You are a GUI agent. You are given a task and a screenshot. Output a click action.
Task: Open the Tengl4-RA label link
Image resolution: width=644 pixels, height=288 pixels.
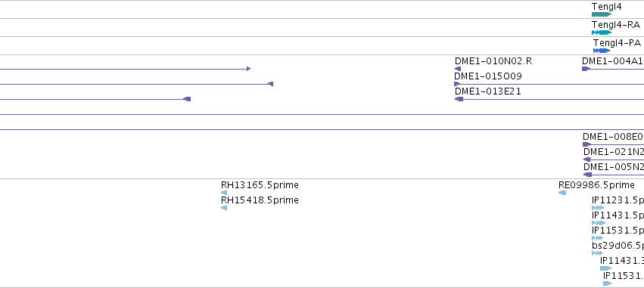(x=616, y=25)
